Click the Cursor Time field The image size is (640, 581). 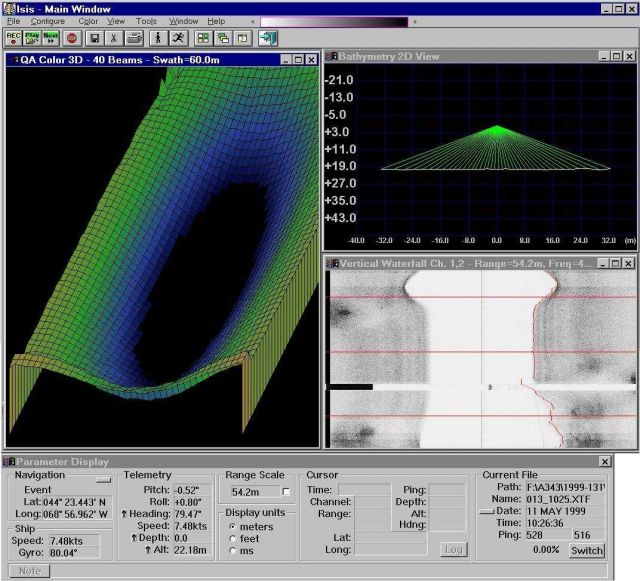pyautogui.click(x=364, y=490)
